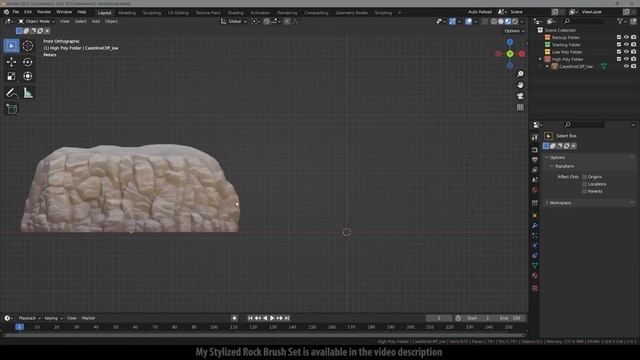The image size is (640, 360).
Task: Enable Affect Only Locations checkbox
Action: 584,184
